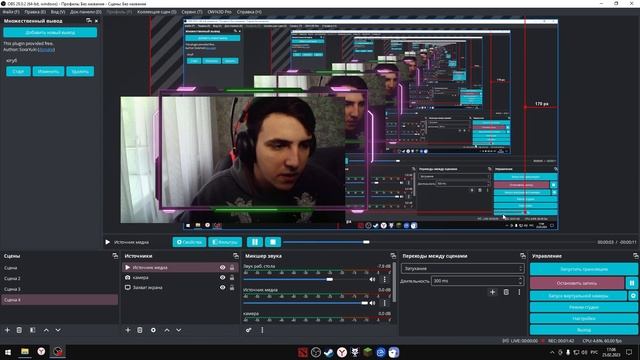
Task: Lock the camera source row
Action: [x=232, y=277]
